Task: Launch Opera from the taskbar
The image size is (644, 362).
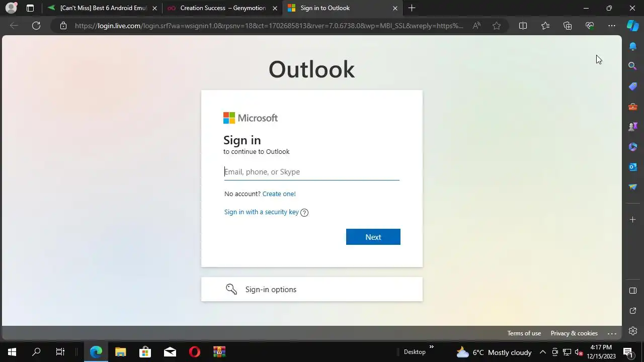Action: 195,352
